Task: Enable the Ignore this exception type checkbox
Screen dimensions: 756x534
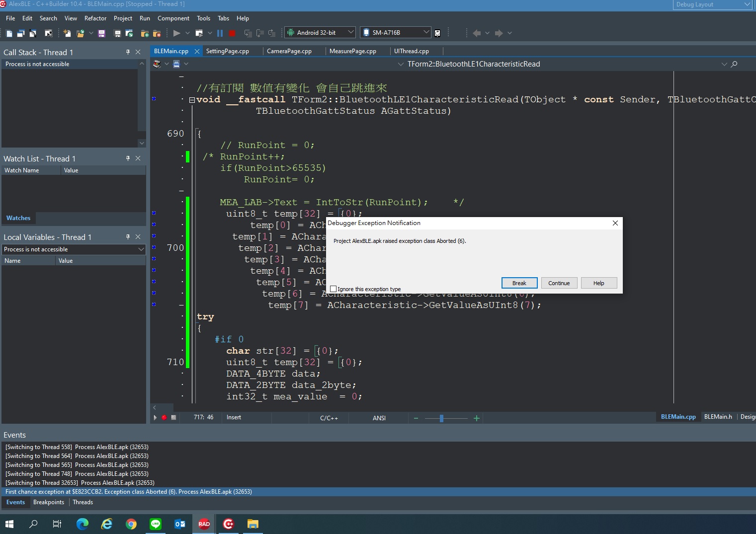Action: (x=334, y=289)
